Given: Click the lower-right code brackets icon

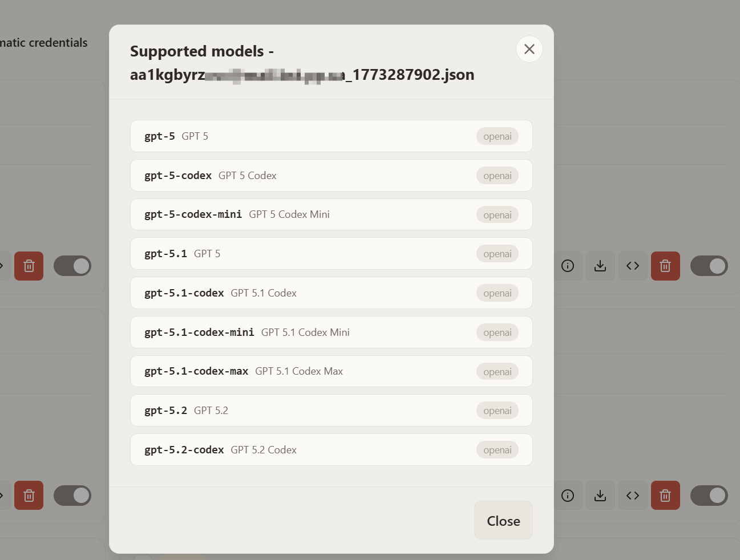Looking at the screenshot, I should [x=633, y=496].
